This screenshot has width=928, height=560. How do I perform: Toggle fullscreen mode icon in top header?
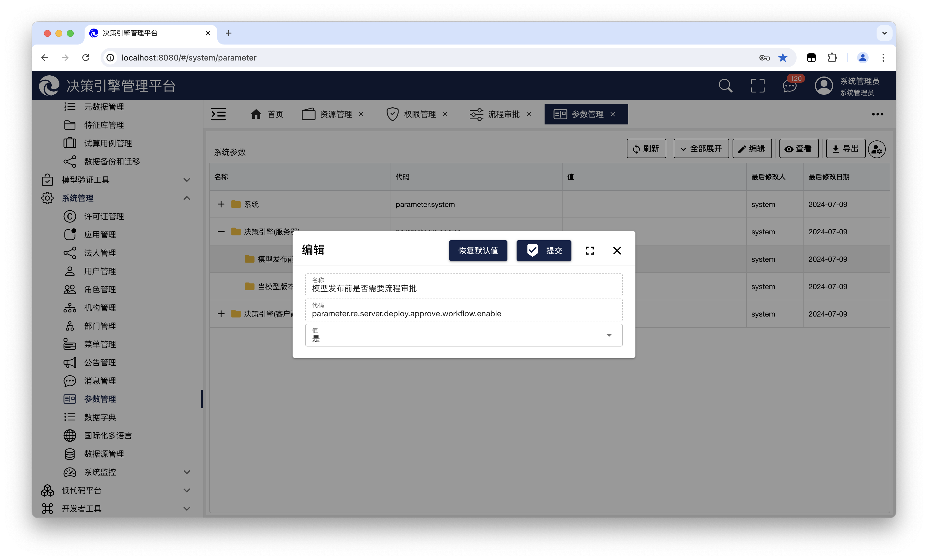[x=757, y=86]
